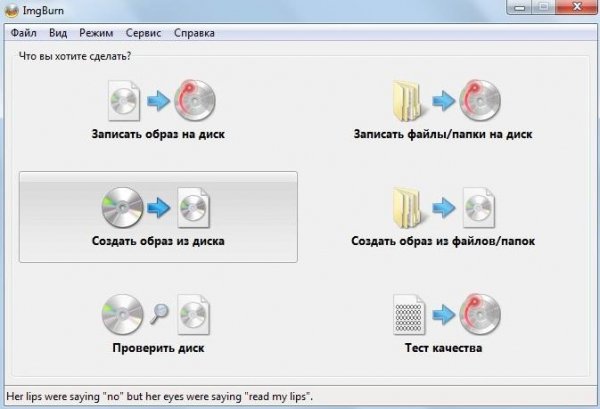
Task: Click the folder-to-image 'Создать образ из файлов' icon
Action: pos(444,208)
